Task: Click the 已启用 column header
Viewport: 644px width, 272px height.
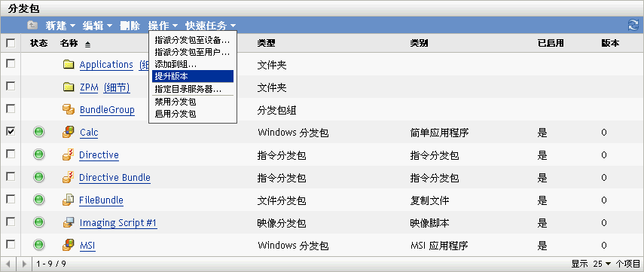Action: (551, 43)
